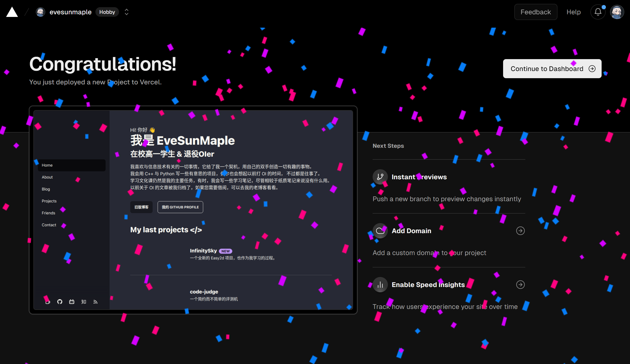630x364 pixels.
Task: Select the About item in preview
Action: [x=47, y=177]
